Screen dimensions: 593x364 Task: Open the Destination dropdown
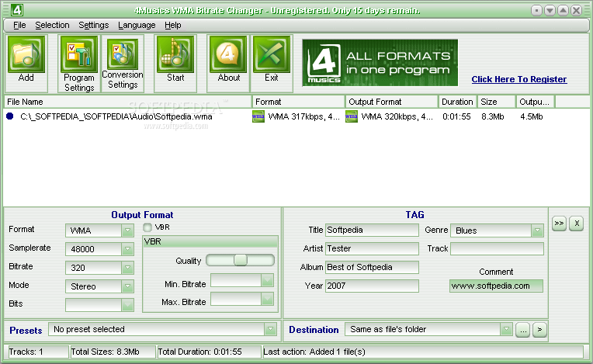[506, 329]
